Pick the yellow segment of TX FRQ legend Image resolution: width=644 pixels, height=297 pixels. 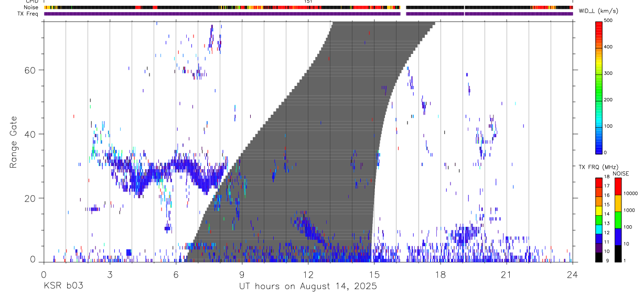599,211
